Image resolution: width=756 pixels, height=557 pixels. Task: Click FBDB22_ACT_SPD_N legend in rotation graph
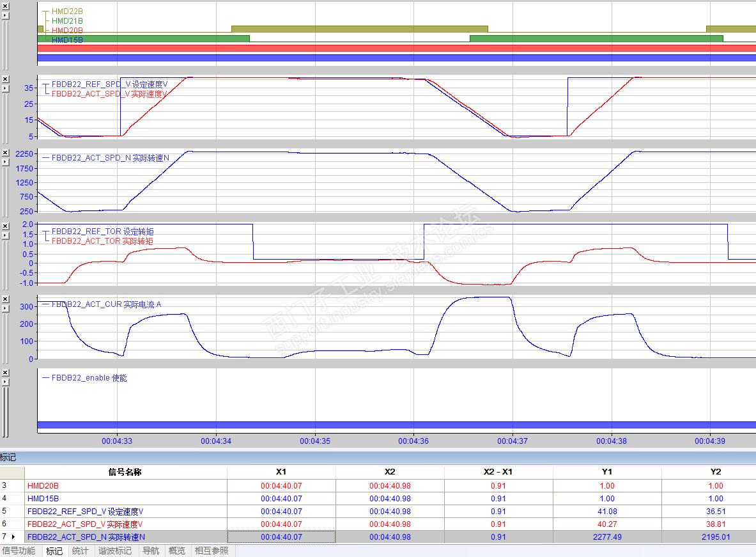(x=111, y=158)
